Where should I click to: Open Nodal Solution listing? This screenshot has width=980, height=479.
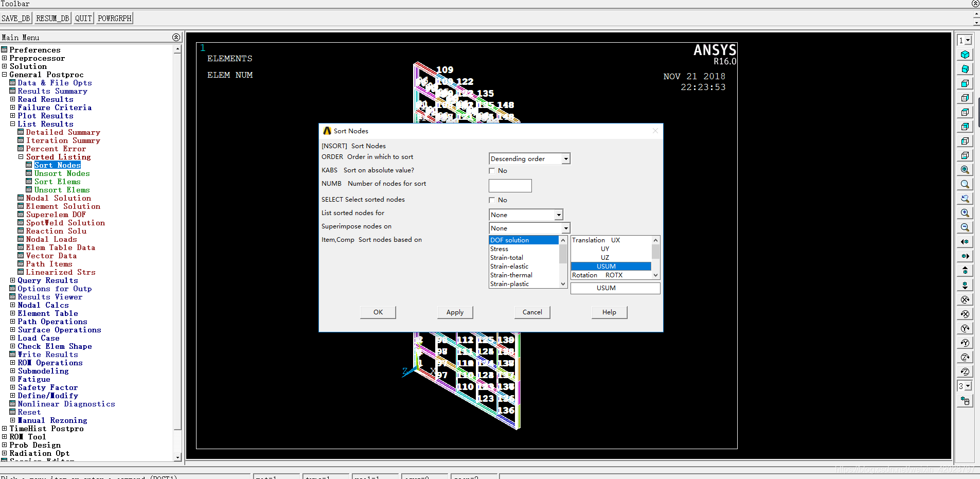59,198
